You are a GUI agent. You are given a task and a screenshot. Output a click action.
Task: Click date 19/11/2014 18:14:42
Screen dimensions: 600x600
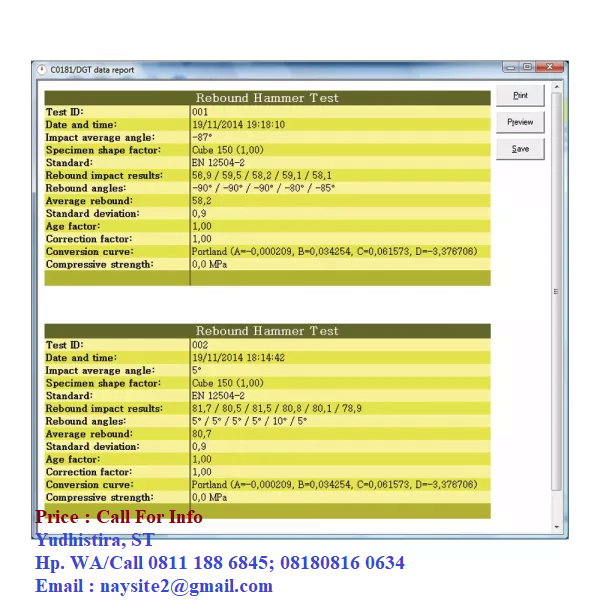238,358
